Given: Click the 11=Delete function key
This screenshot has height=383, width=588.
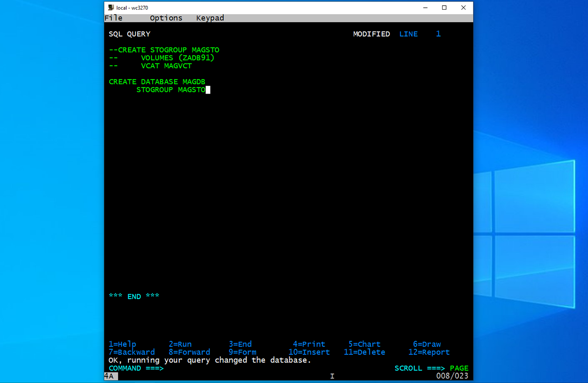Looking at the screenshot, I should 364,353.
